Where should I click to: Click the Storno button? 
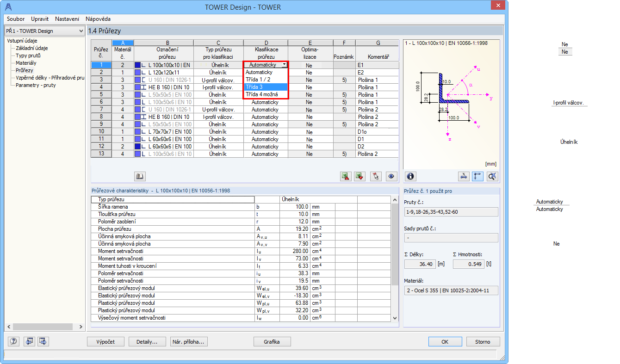[483, 342]
